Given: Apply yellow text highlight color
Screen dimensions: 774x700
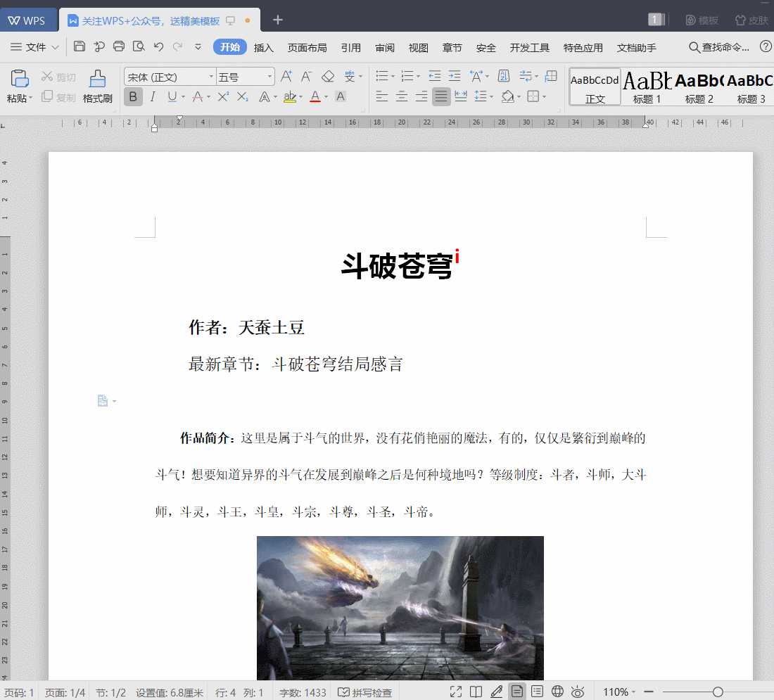Looking at the screenshot, I should coord(290,97).
